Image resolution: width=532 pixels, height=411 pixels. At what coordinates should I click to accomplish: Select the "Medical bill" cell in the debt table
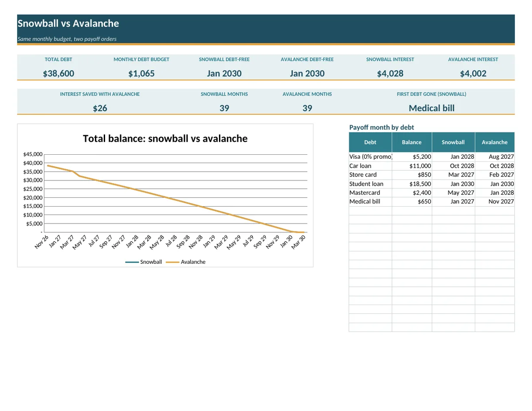(x=370, y=201)
